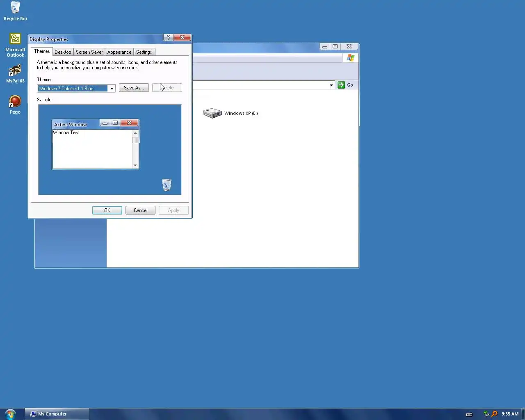Open the on-screen keyboard tray icon
Viewport: 525px width, 420px height.
tap(469, 414)
